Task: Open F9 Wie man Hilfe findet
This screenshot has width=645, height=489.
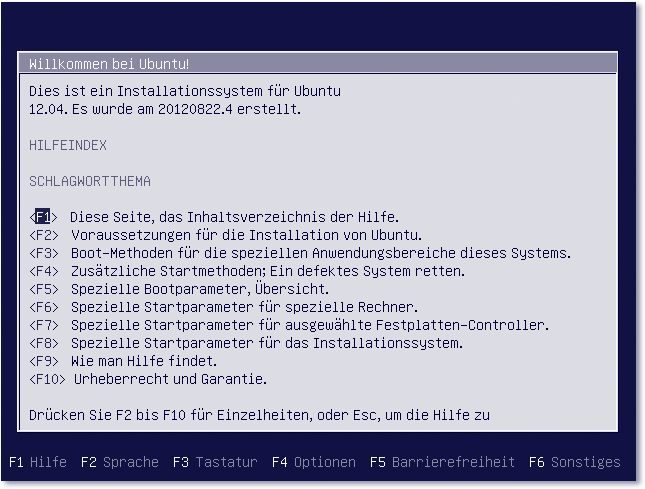Action: coord(43,361)
